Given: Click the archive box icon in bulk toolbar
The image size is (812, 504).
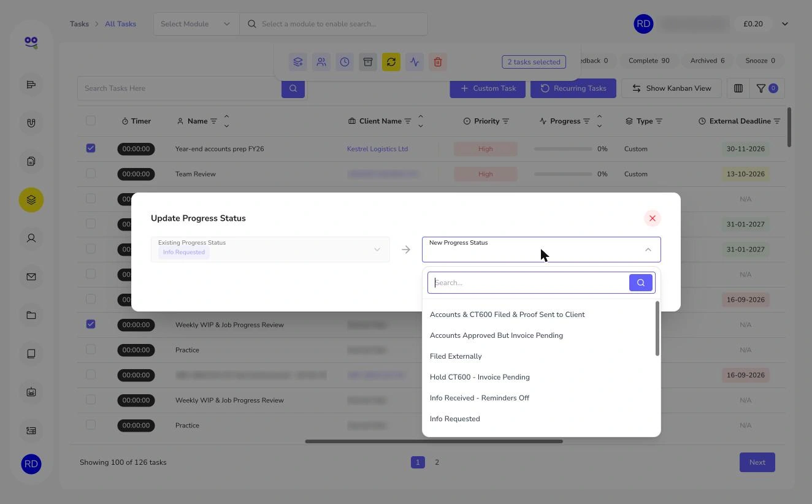Looking at the screenshot, I should coord(368,62).
